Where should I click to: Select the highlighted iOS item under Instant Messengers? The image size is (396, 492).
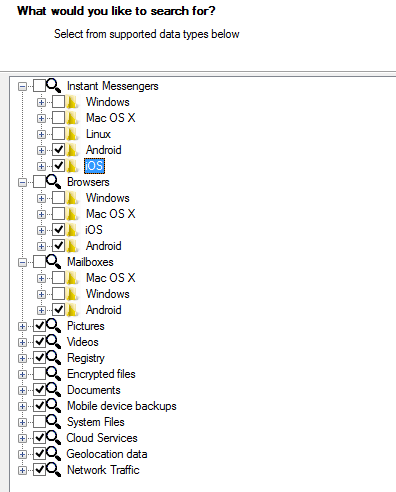pyautogui.click(x=94, y=166)
